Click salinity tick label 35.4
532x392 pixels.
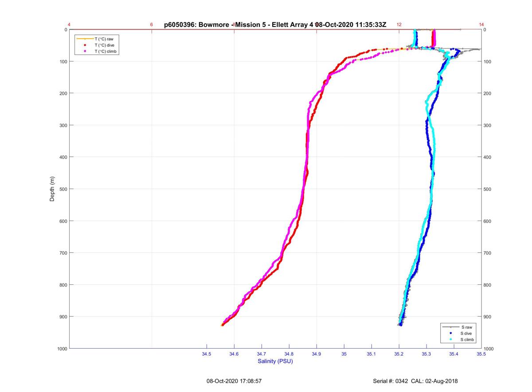click(x=454, y=354)
